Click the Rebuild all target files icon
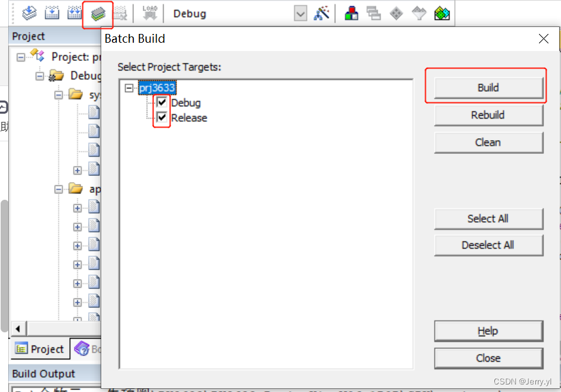 point(74,13)
